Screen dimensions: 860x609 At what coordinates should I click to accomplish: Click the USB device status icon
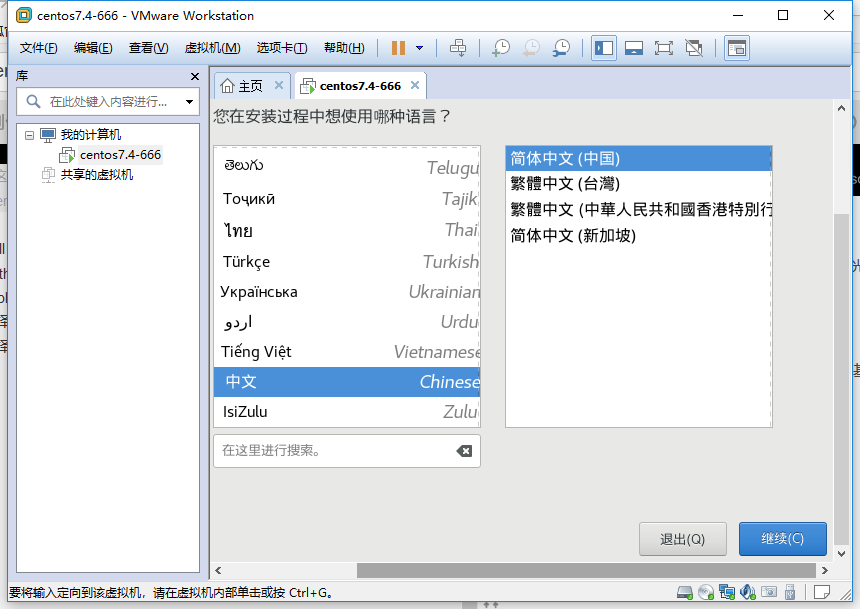790,593
